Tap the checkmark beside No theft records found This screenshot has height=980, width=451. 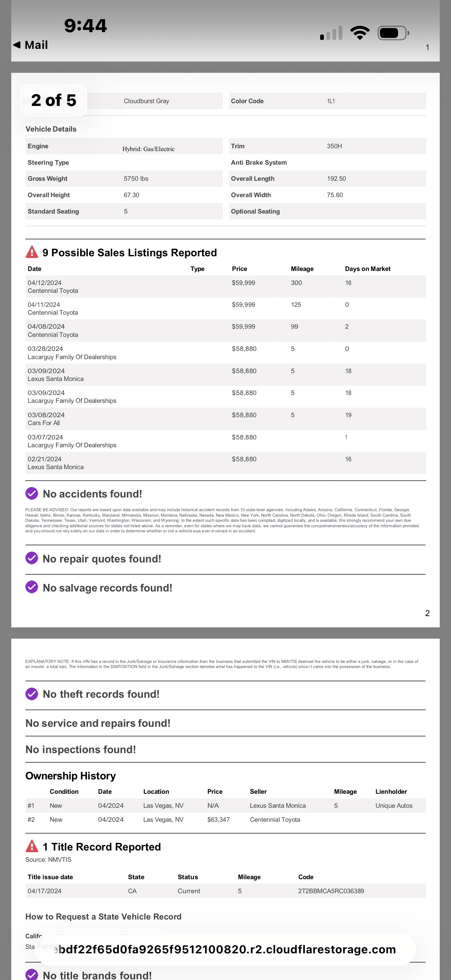pyautogui.click(x=32, y=694)
